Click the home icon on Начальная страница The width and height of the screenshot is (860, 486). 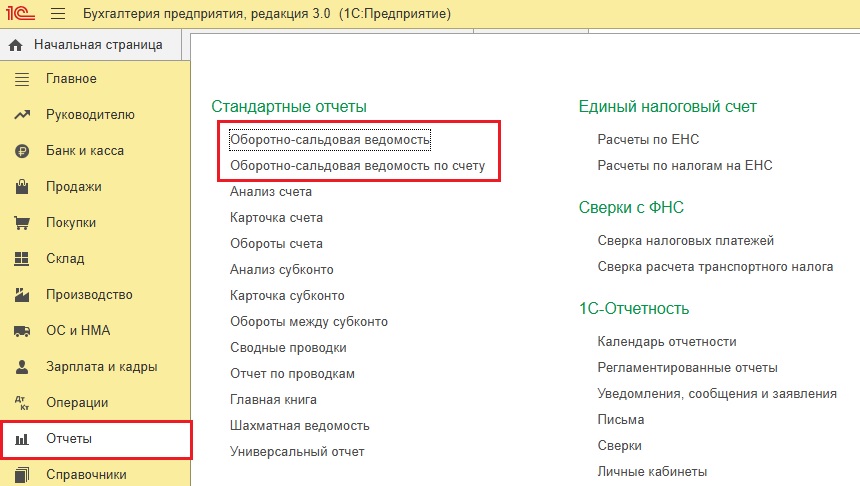pos(16,45)
